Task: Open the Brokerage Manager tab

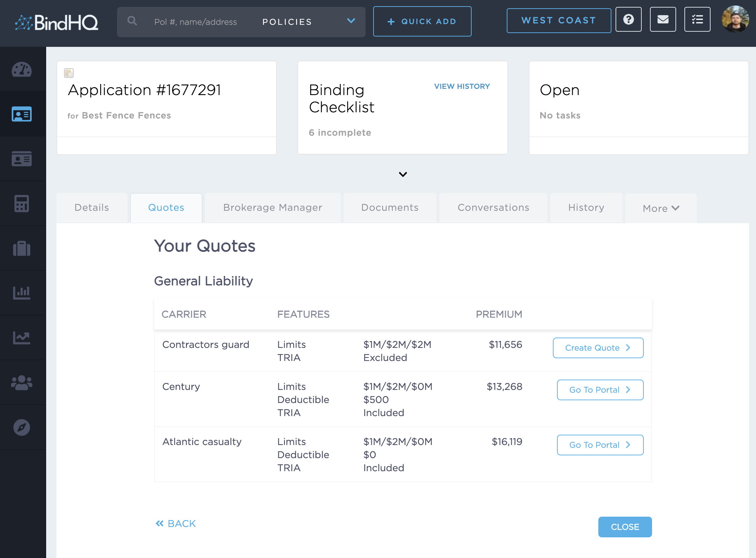Action: (x=273, y=208)
